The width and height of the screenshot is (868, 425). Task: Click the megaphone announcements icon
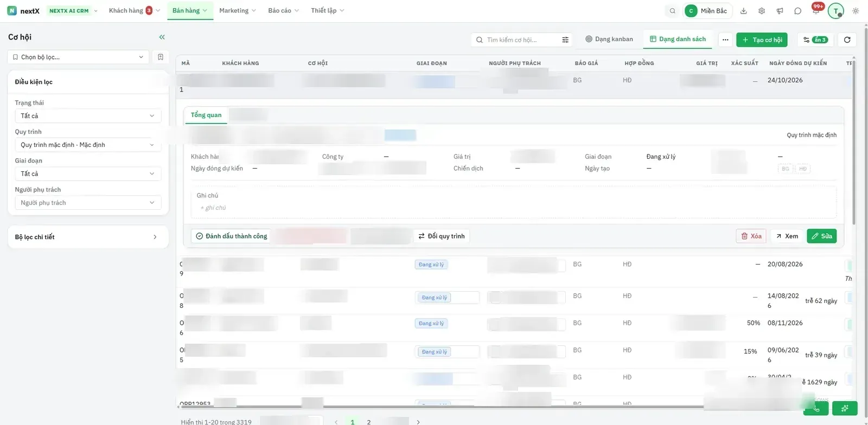[x=780, y=11]
